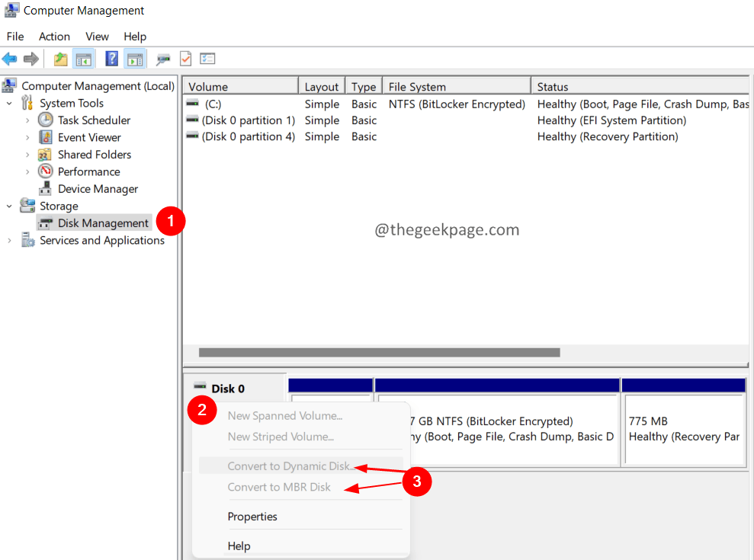Click the Properties checkmark page toolbar icon
The image size is (754, 560).
[185, 59]
